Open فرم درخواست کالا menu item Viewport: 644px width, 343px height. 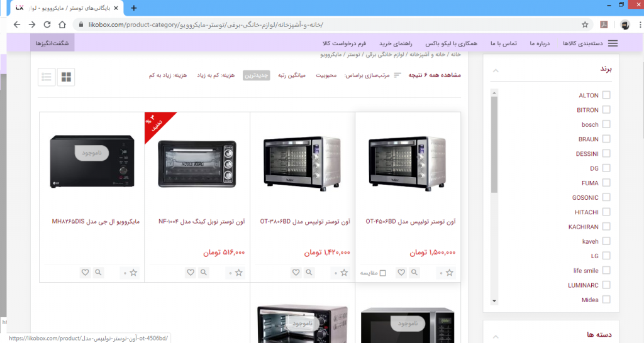[x=344, y=43]
